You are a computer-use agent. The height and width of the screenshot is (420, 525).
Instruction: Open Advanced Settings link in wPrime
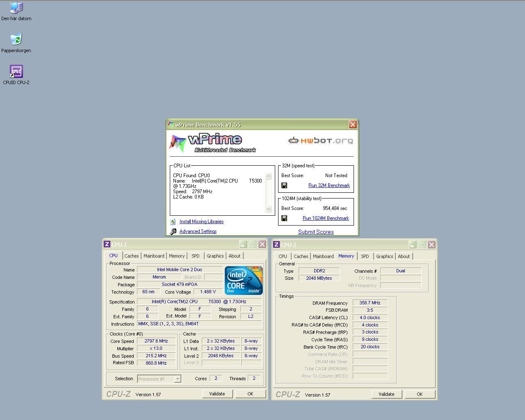pos(198,231)
